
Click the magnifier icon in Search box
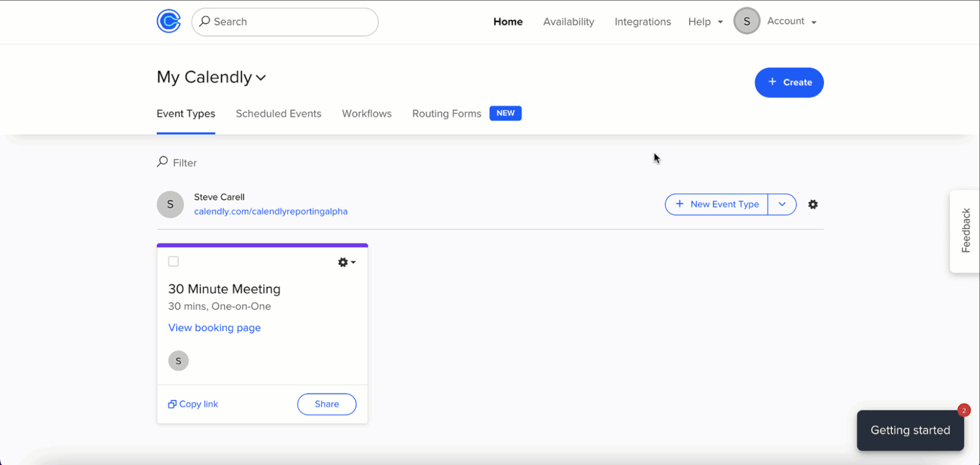204,21
